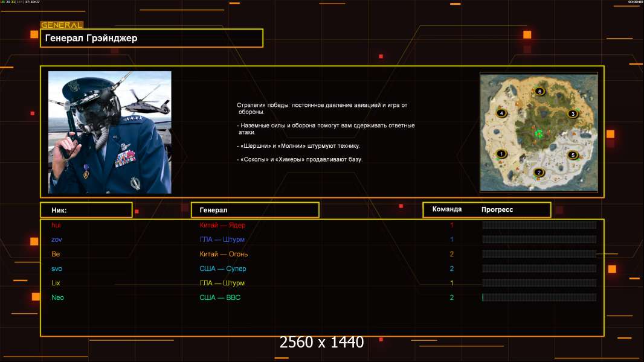
Task: Select start position 4 on the minimap
Action: (x=501, y=113)
